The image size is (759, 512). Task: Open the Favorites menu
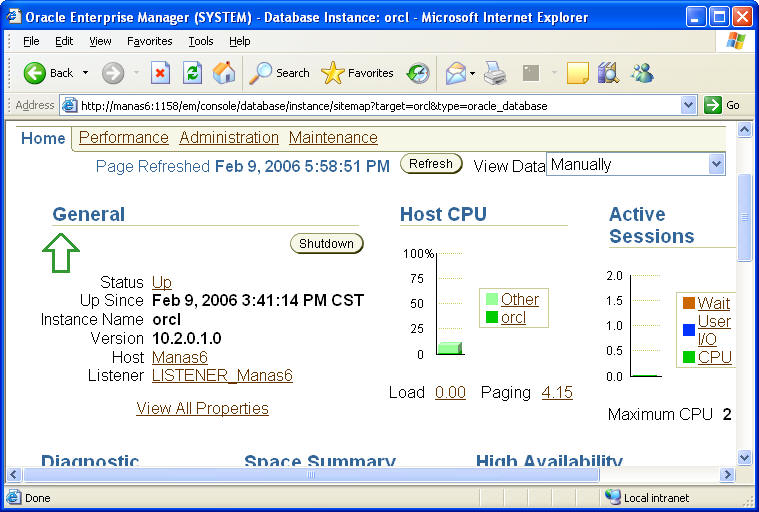coord(150,41)
